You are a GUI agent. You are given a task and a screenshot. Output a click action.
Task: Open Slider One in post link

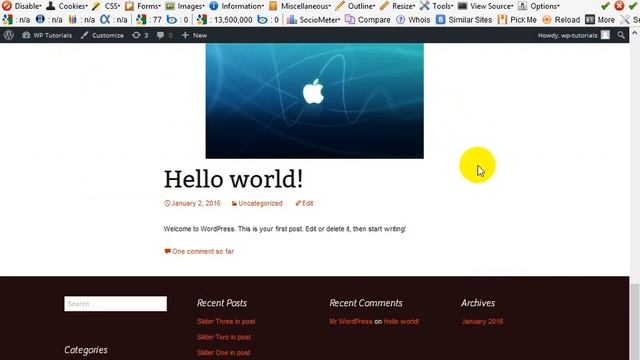tap(223, 353)
